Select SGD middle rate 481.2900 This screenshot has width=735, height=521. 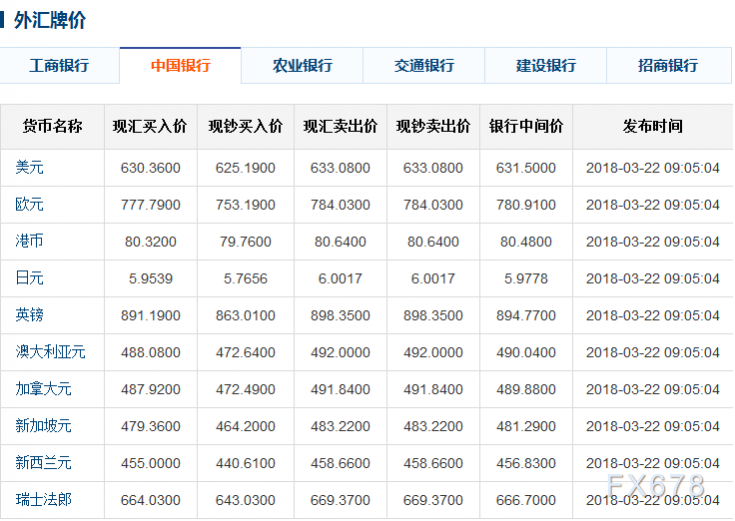(526, 426)
